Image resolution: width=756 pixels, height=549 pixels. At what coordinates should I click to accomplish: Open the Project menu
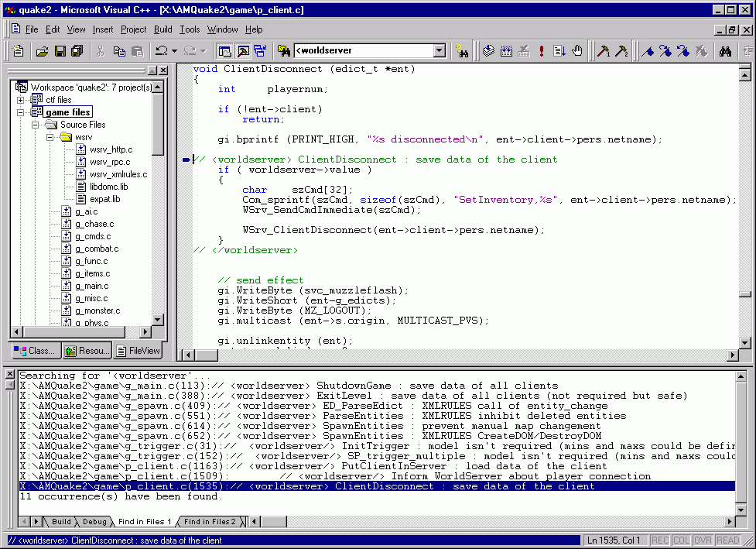pos(134,29)
